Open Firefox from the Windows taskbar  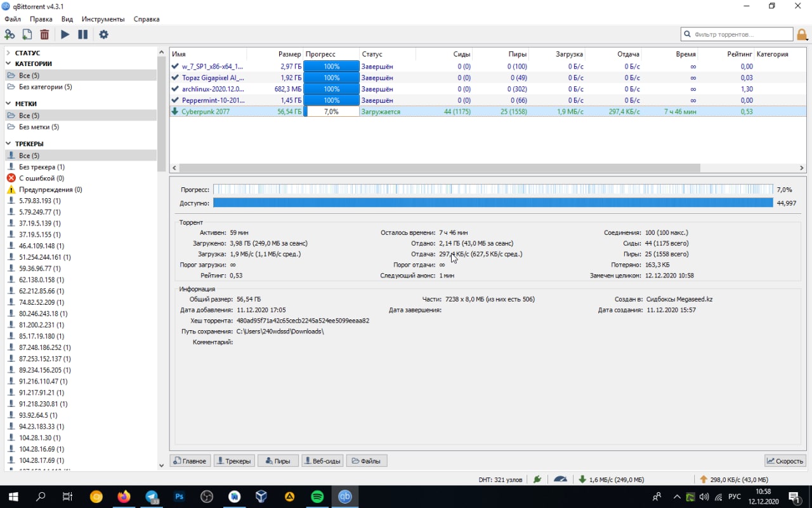[124, 497]
